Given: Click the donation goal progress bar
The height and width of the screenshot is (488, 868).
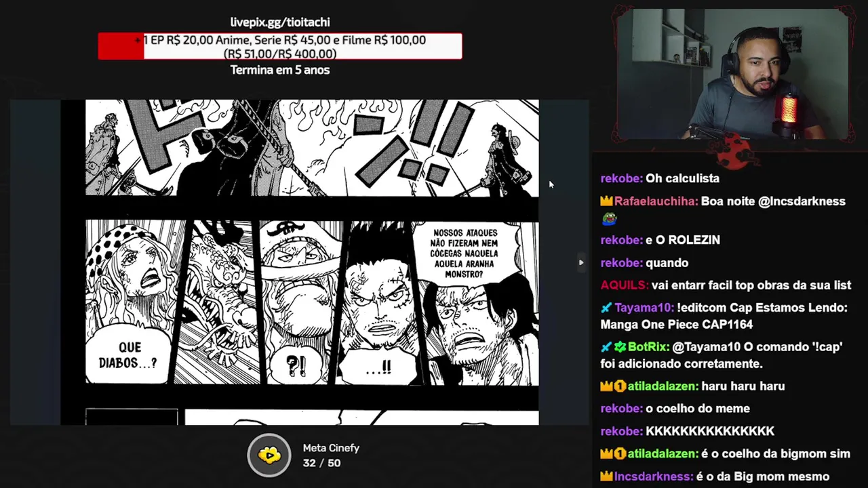Looking at the screenshot, I should (x=280, y=46).
